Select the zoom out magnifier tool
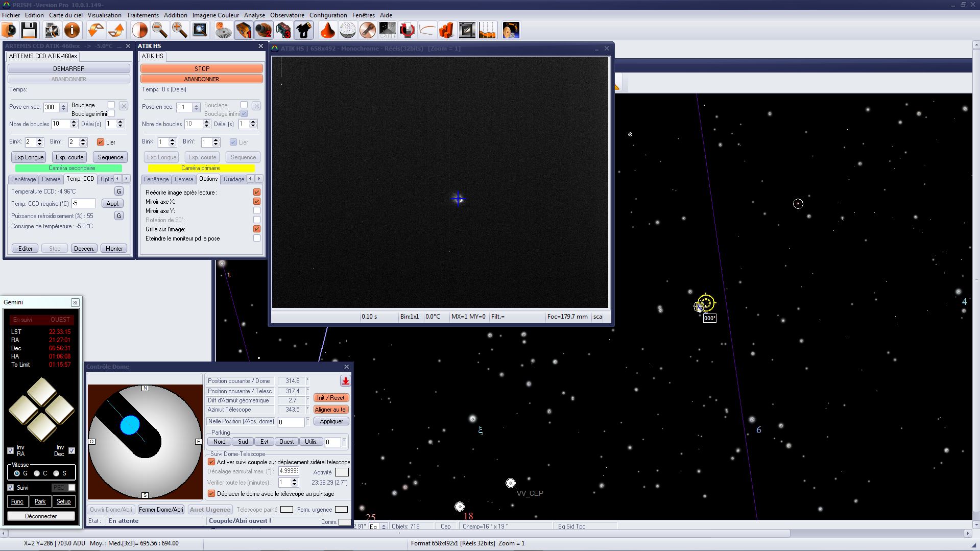The image size is (980, 551). (x=160, y=31)
